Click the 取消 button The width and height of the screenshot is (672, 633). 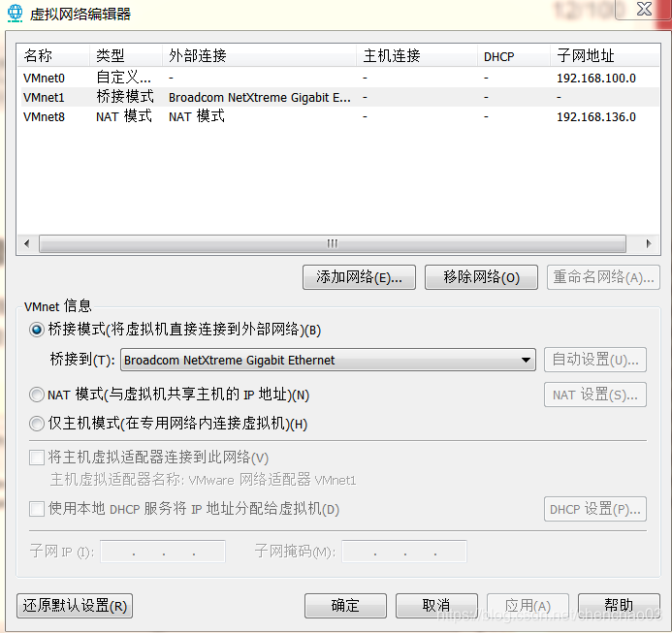pyautogui.click(x=436, y=606)
